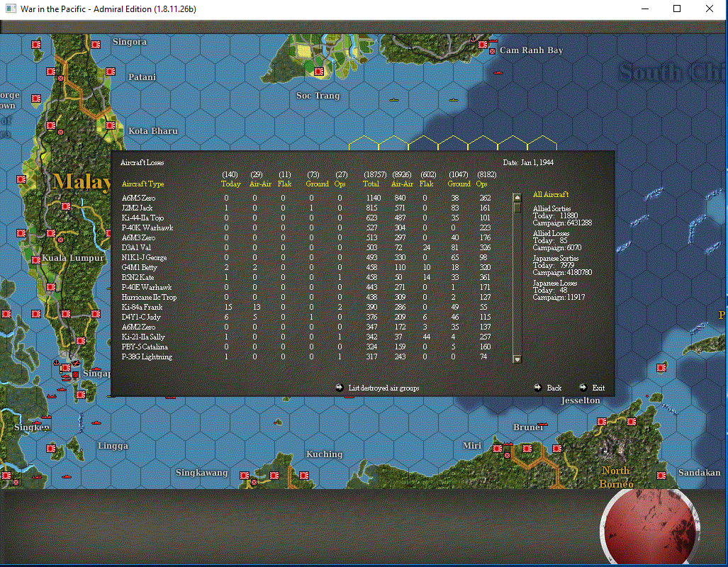Click the Cam Ranh Bay map label

point(531,50)
